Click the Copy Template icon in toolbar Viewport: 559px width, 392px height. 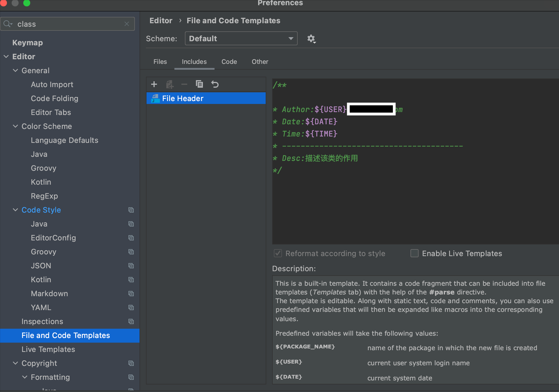click(x=199, y=84)
